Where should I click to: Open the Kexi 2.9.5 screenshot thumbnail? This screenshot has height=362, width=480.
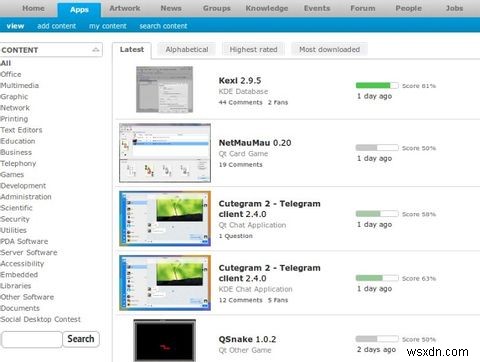164,89
